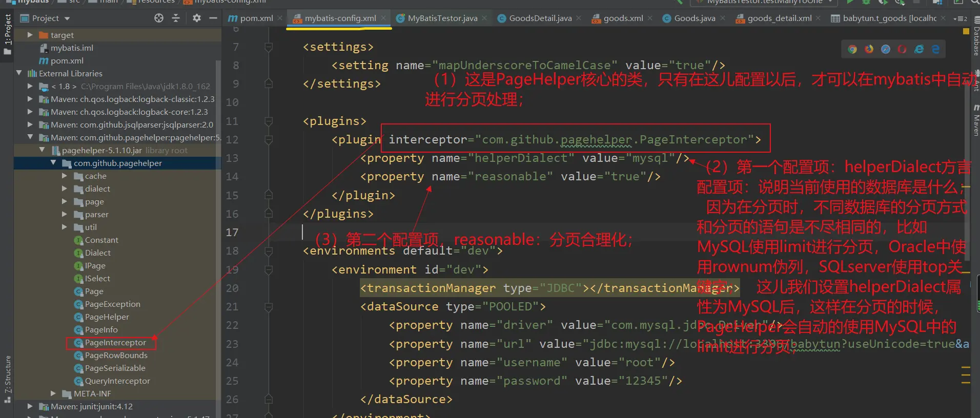Viewport: 980px width, 418px height.
Task: Close the MyBatisTestor.java tab
Action: [x=484, y=18]
